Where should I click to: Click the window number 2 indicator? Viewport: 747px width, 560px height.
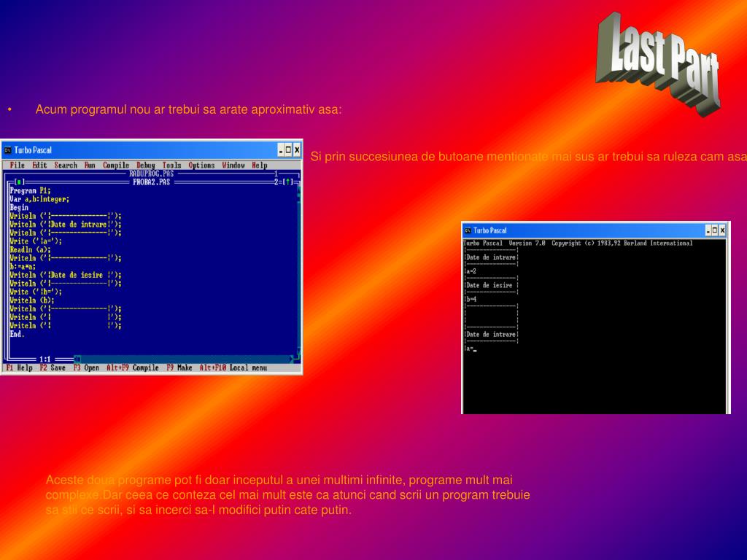276,182
